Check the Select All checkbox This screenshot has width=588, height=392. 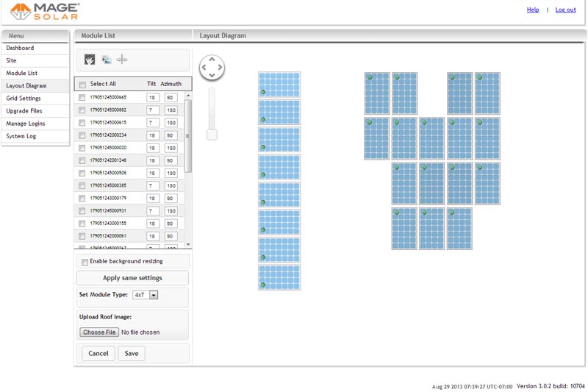tap(82, 85)
